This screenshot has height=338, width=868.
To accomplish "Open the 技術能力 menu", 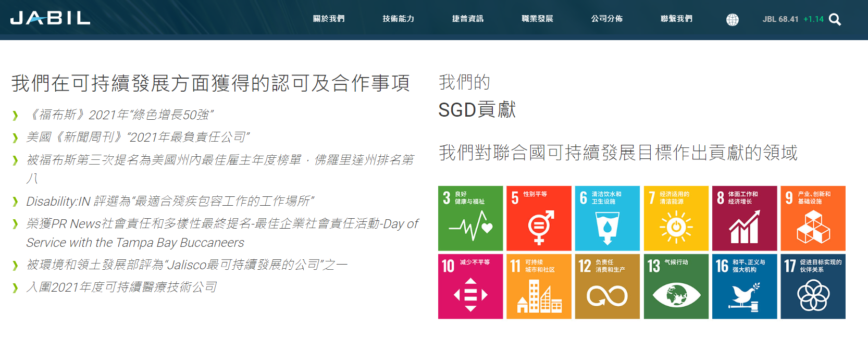I will 399,19.
